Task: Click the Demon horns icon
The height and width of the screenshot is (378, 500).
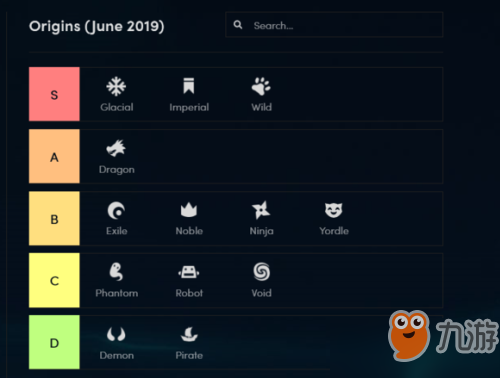Action: tap(116, 334)
